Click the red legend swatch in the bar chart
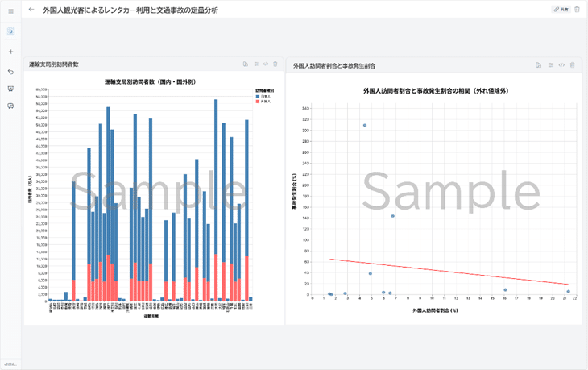The width and height of the screenshot is (588, 370). click(257, 102)
